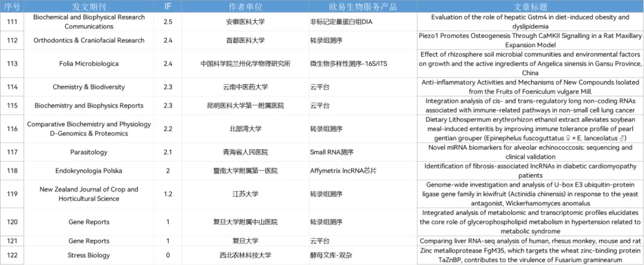
Task: Select the Angelica sinensis article title
Action: pos(530,64)
